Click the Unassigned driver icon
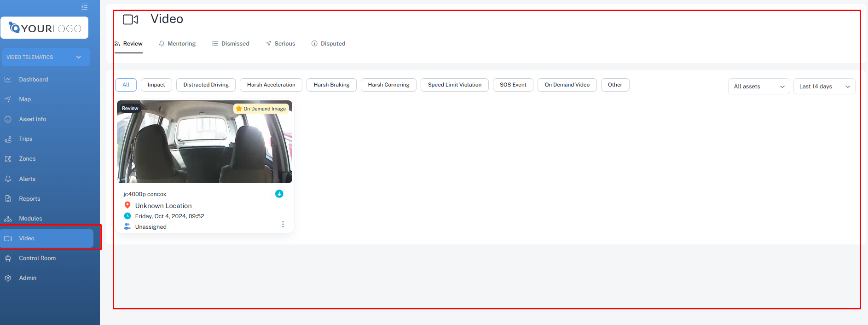Screen dimensions: 868x325 pyautogui.click(x=127, y=226)
